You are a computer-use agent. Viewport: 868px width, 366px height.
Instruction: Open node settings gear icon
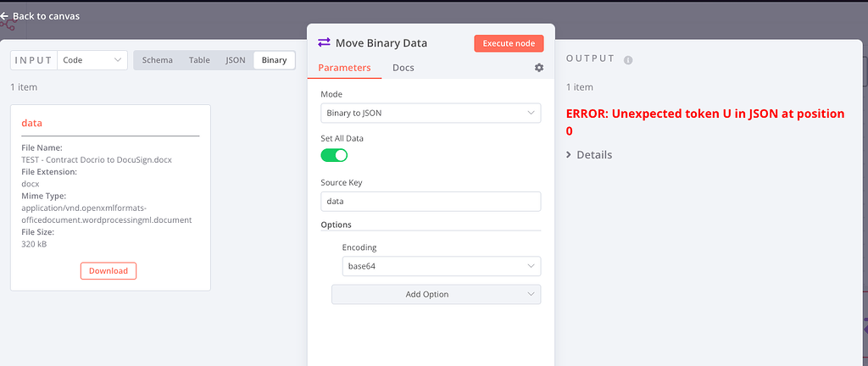[538, 68]
